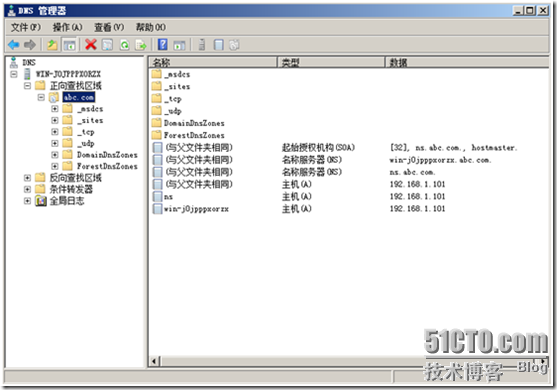Click the left arrow of horizontal scrollbar
557x390 pixels.
(x=154, y=362)
